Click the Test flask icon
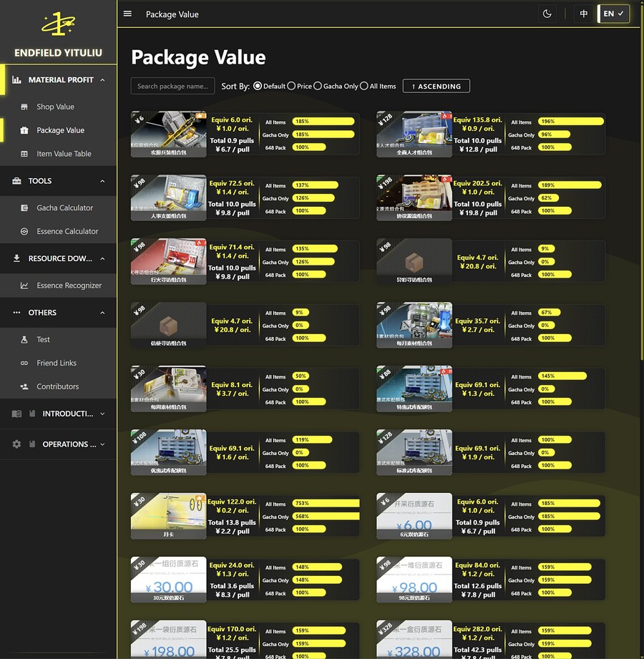Viewport: 644px width, 659px height. click(24, 339)
